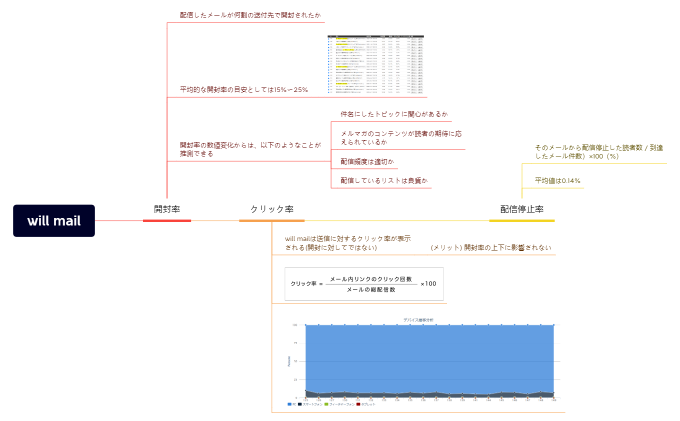Image resolution: width=680 pixels, height=421 pixels.
Task: Select the クリック率 branch node
Action: (271, 210)
